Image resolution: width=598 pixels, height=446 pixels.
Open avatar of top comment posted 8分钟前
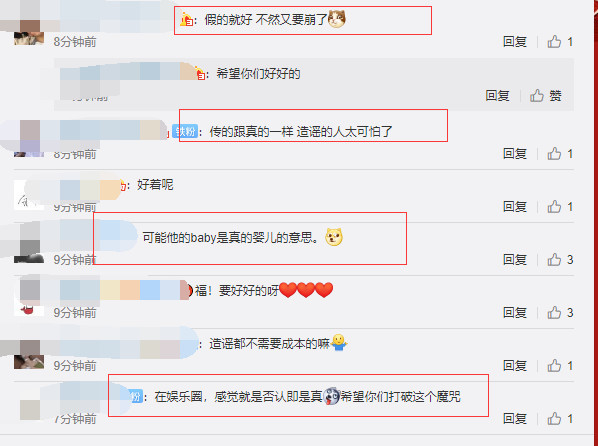coord(29,32)
